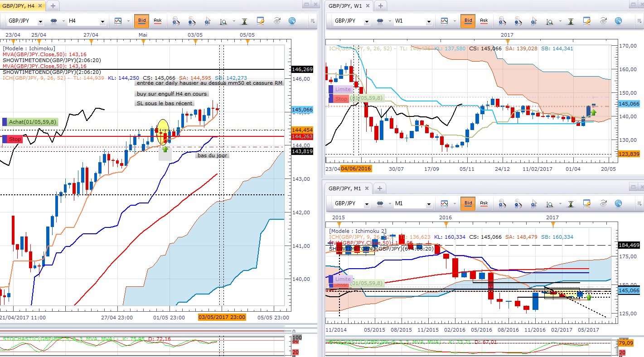The image size is (644, 357).
Task: Close the GBP/JPY, H4 tab
Action: point(40,6)
